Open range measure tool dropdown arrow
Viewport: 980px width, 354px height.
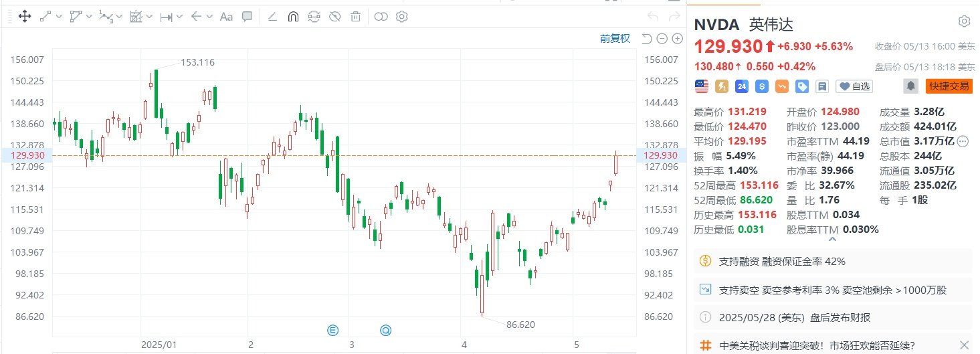pyautogui.click(x=180, y=17)
